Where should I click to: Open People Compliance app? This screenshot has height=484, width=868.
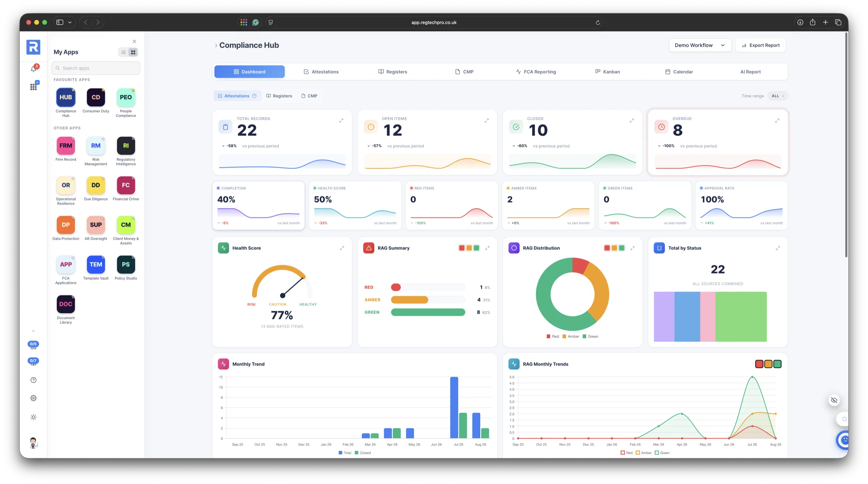126,97
